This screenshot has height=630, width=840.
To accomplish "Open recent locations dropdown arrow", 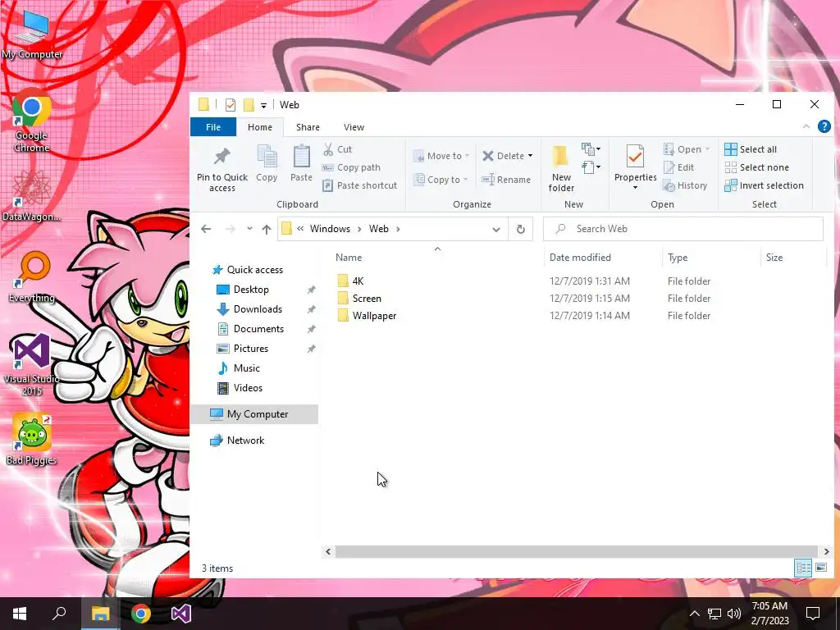I will coord(249,229).
